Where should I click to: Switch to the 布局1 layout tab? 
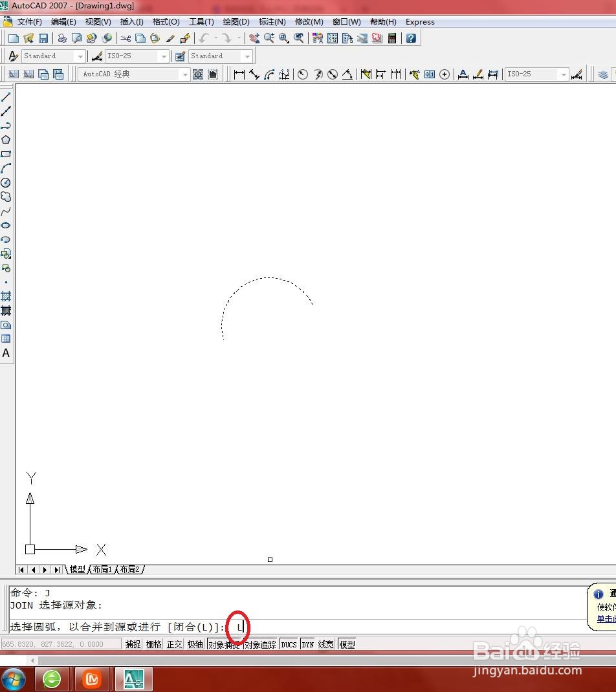[102, 569]
